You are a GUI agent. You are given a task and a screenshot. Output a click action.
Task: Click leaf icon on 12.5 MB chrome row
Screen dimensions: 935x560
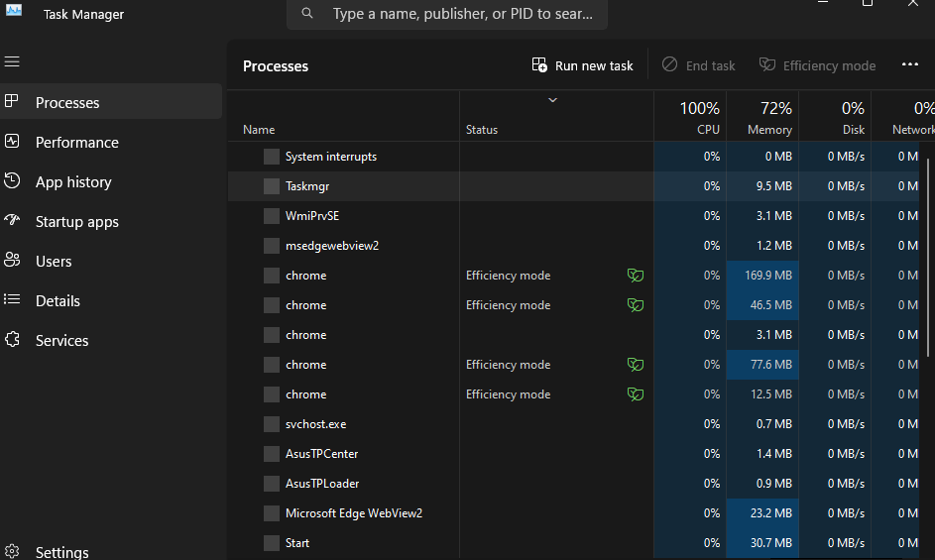point(635,394)
